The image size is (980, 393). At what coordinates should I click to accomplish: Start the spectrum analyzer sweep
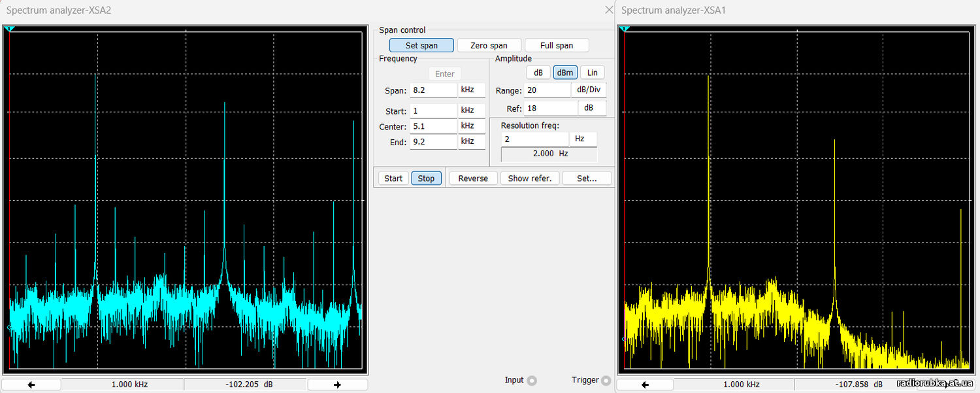[393, 178]
